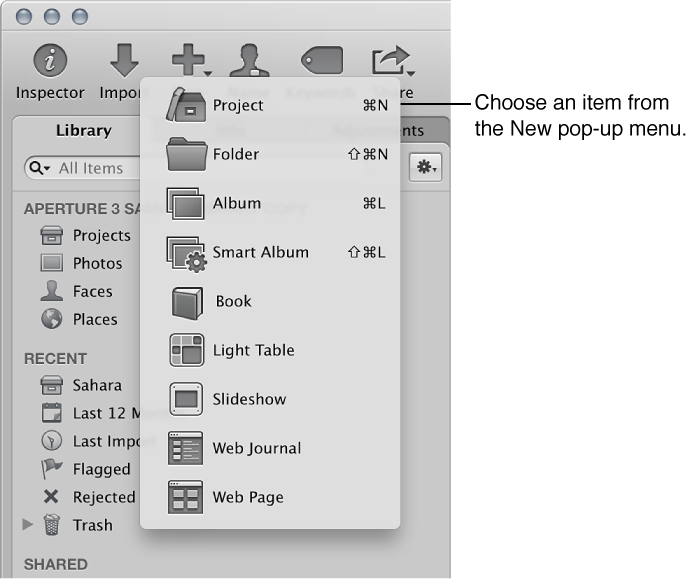Click the Folder icon in New menu
Screen dimensions: 700x580
pyautogui.click(x=187, y=154)
